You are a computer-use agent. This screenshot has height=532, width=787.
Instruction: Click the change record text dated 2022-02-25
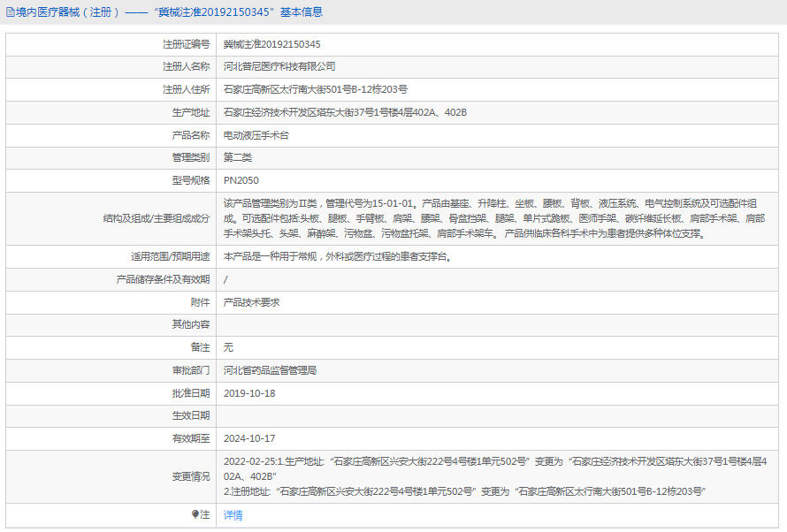pyautogui.click(x=495, y=476)
